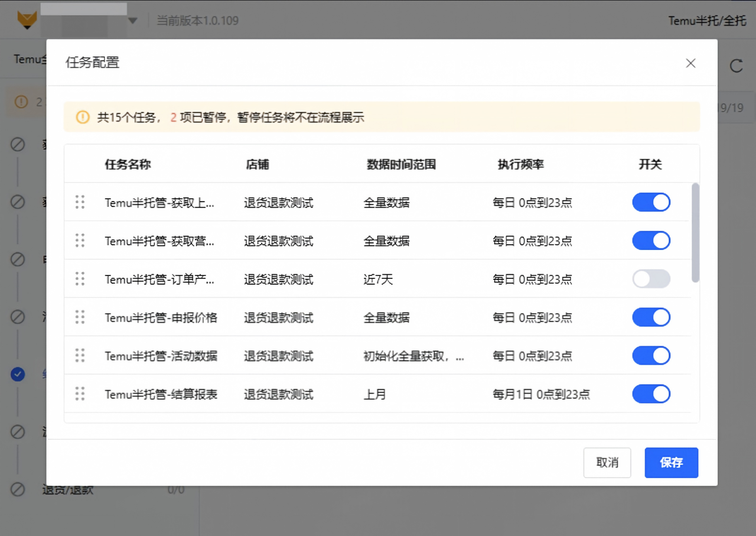Select Temu半托/全托 in the top bar
Viewport: 756px width, 536px height.
[708, 21]
